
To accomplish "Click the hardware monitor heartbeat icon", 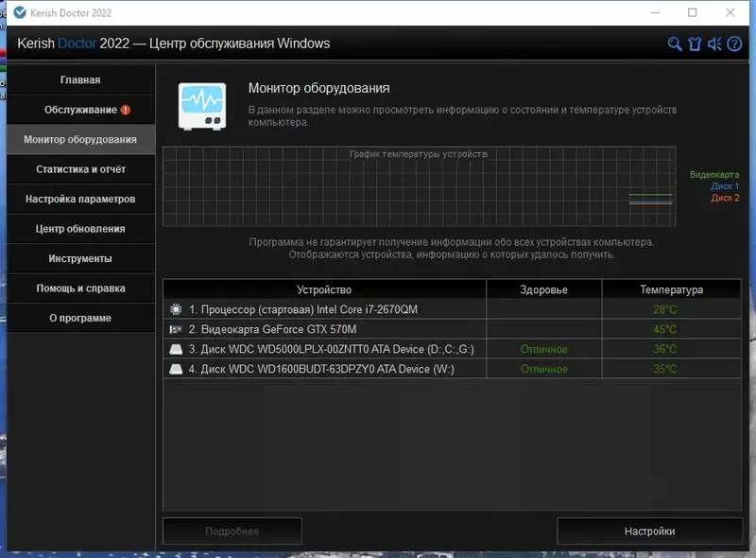I will (x=202, y=106).
